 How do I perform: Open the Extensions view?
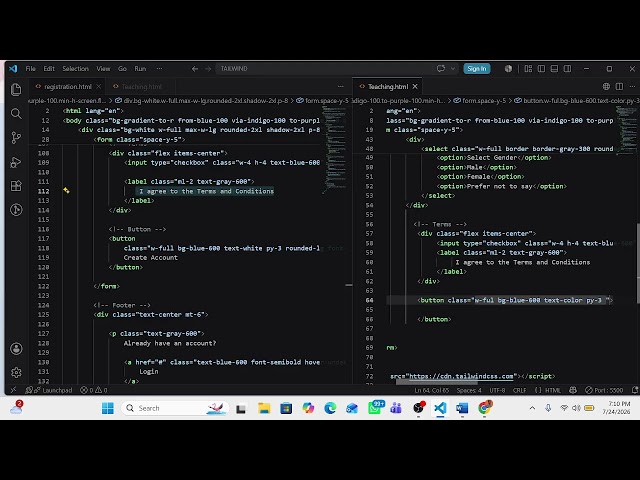[x=16, y=186]
